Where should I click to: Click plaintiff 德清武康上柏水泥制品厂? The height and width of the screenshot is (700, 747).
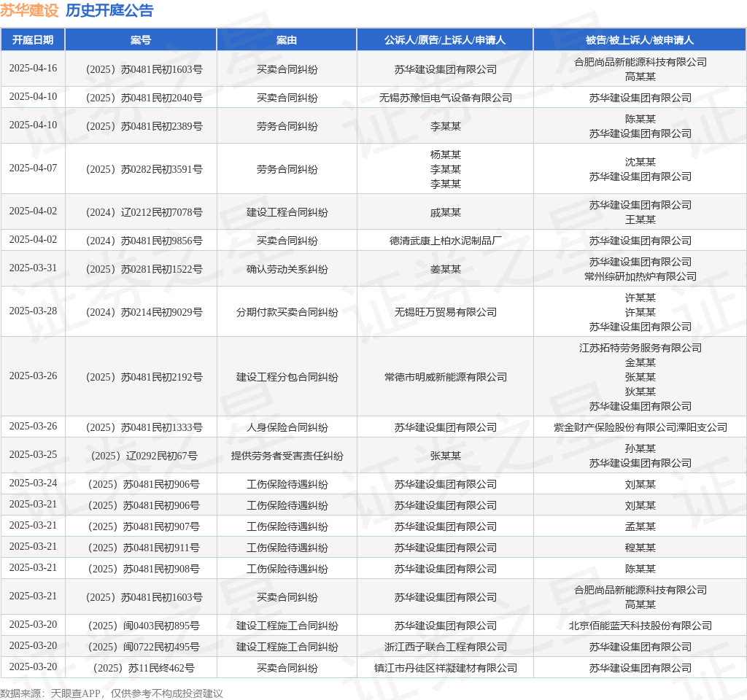coord(446,241)
